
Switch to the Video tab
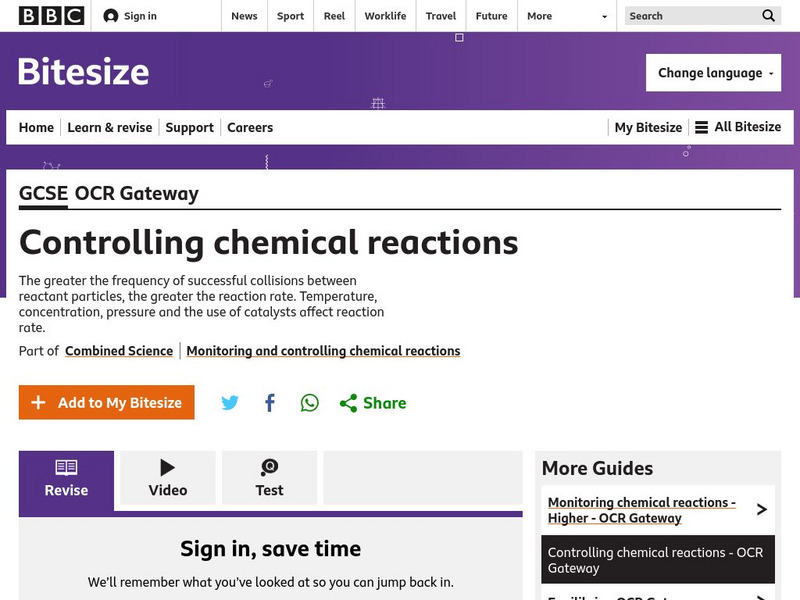coord(168,478)
